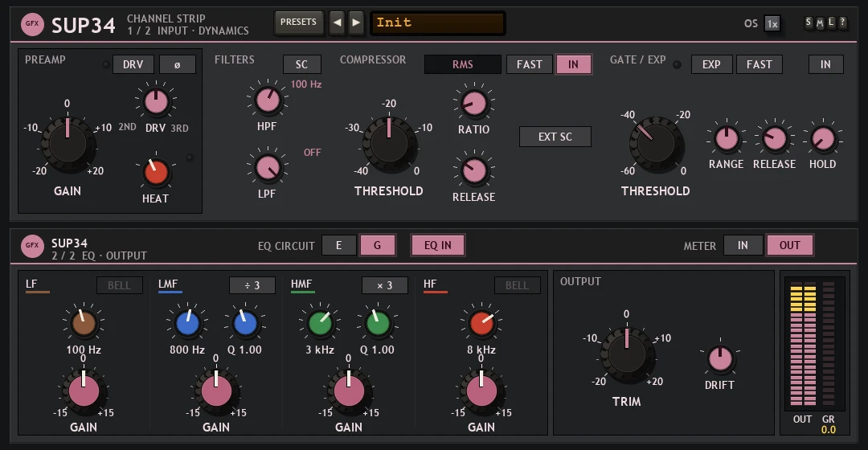868x450 pixels.
Task: Toggle gate FAST button
Action: click(x=759, y=64)
